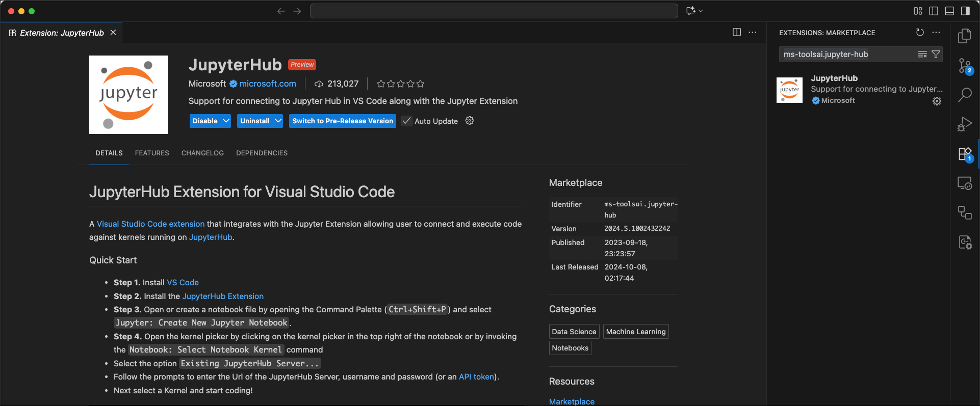Open editor more actions ellipsis
This screenshot has height=406, width=980.
coord(753,32)
